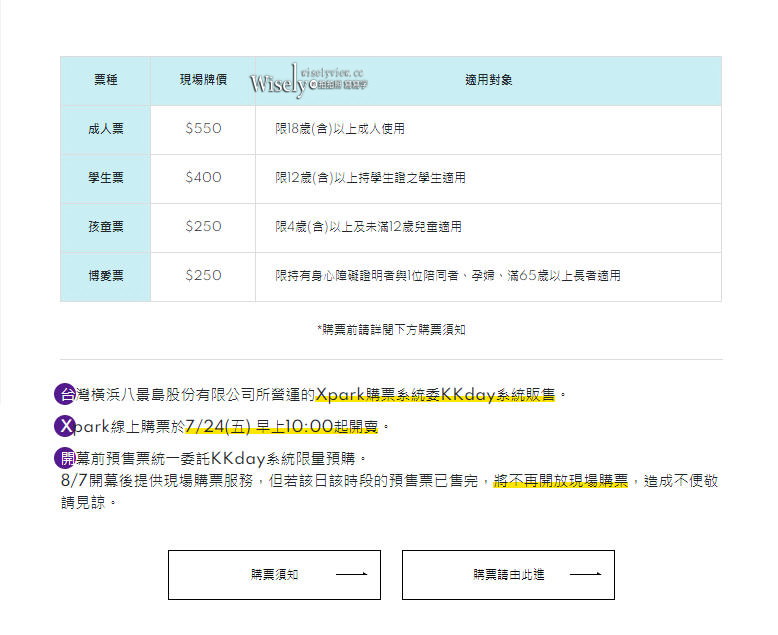778x635 pixels.
Task: Click arrow icon in 購票須知 button
Action: [x=351, y=574]
